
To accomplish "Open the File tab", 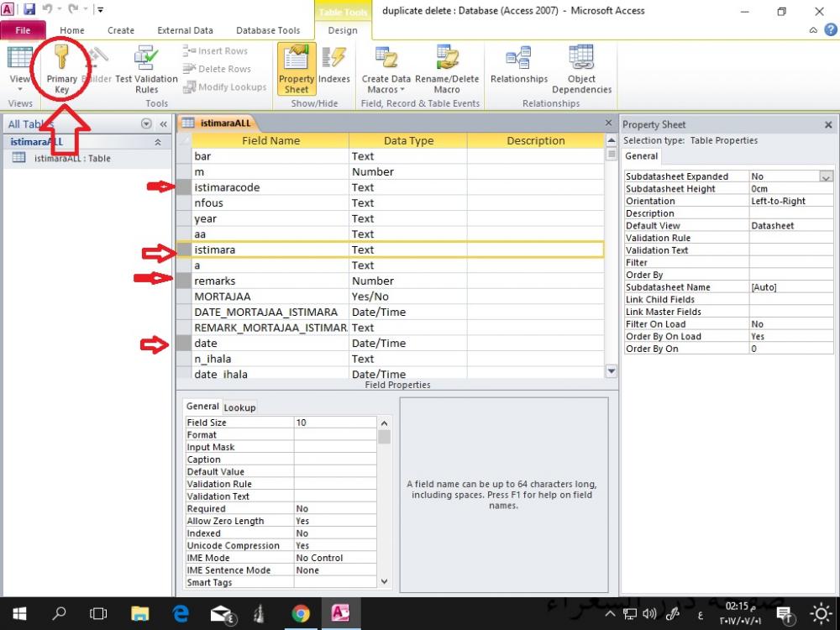I will (x=23, y=30).
